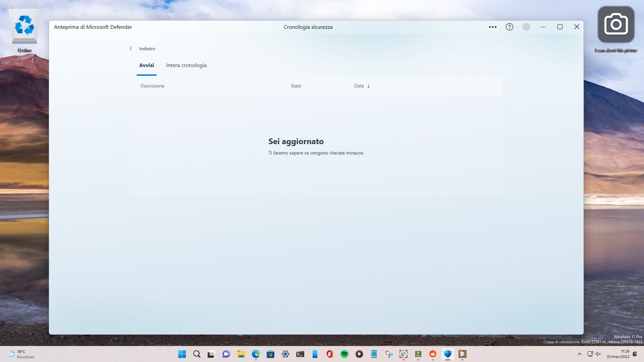Open Slack from taskbar
Screen dimensions: 644x362
pos(403,354)
